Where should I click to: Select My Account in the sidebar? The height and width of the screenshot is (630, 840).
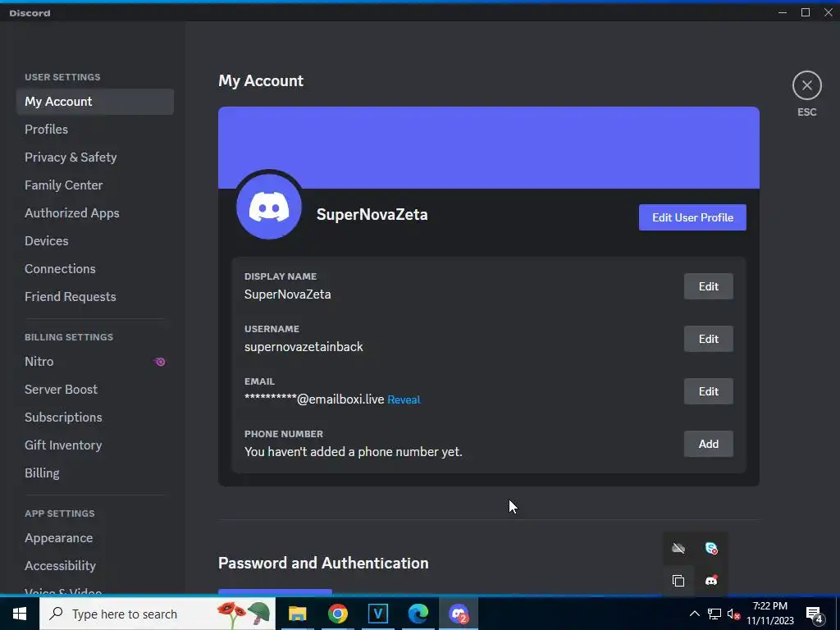coord(95,102)
